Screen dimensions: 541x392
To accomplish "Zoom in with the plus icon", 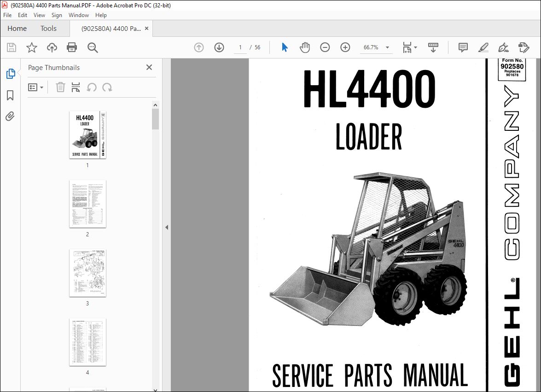I will pyautogui.click(x=345, y=47).
